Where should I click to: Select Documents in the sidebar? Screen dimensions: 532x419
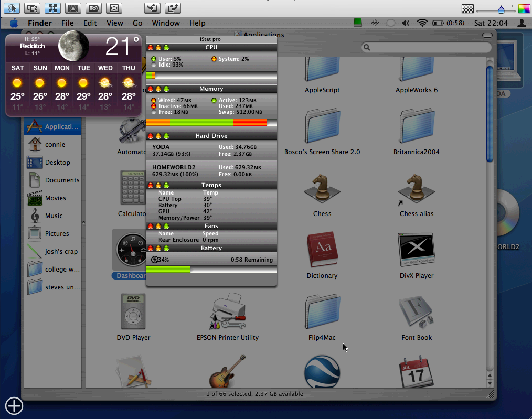52,180
